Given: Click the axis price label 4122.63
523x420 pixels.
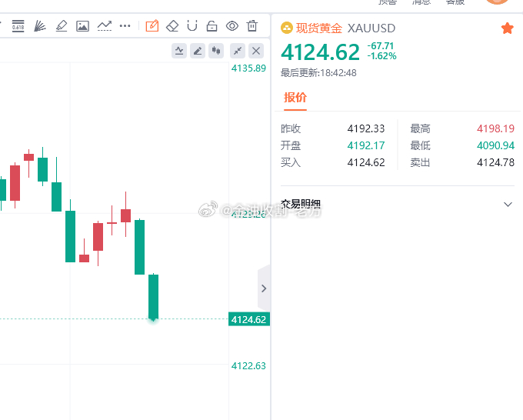Looking at the screenshot, I should point(248,365).
